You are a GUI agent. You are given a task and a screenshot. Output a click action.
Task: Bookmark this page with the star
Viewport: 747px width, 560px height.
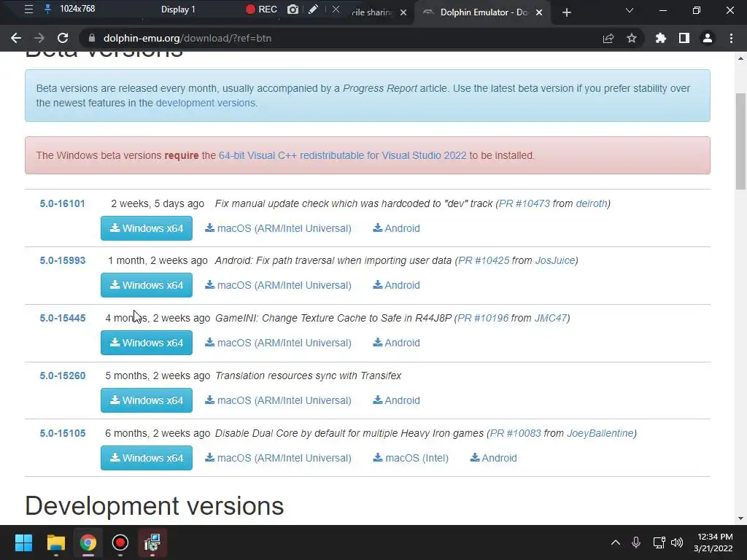[632, 38]
